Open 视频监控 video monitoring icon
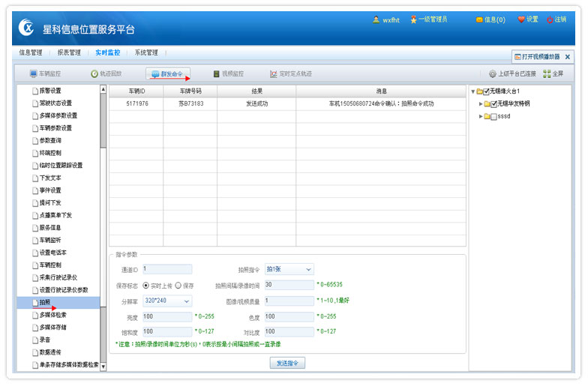This screenshot has height=386, width=588. (217, 74)
